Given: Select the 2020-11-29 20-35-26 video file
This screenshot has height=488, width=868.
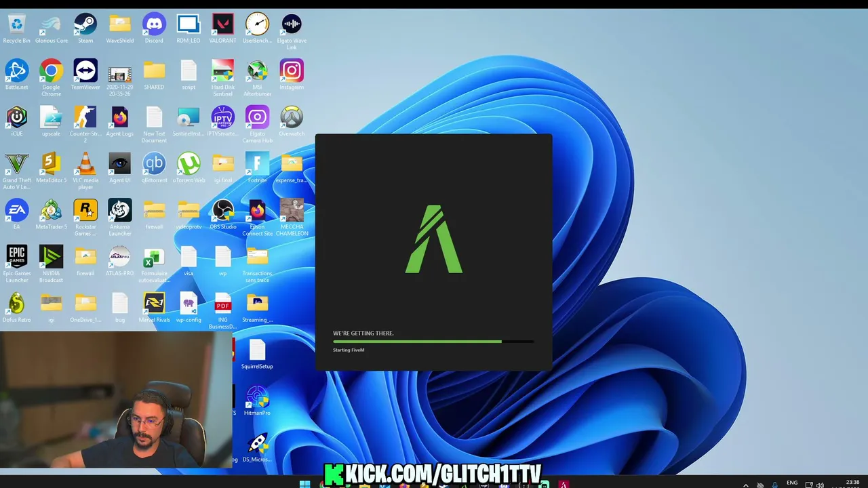Looking at the screenshot, I should pos(120,73).
